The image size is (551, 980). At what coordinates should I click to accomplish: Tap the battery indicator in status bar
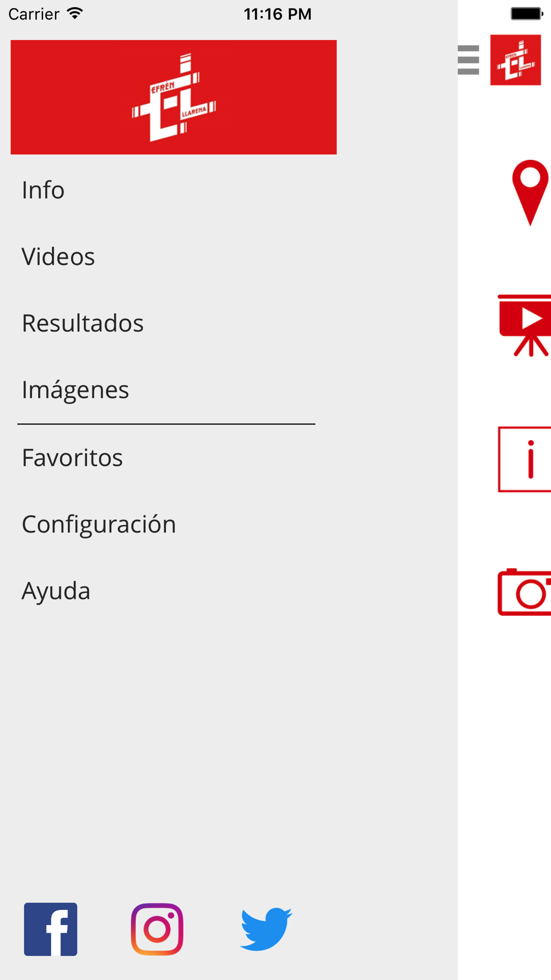527,14
